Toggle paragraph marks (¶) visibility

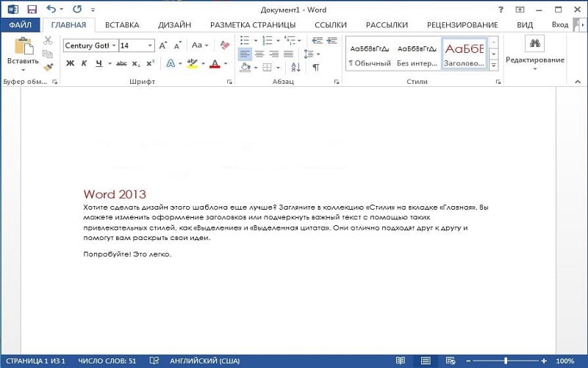click(x=316, y=68)
